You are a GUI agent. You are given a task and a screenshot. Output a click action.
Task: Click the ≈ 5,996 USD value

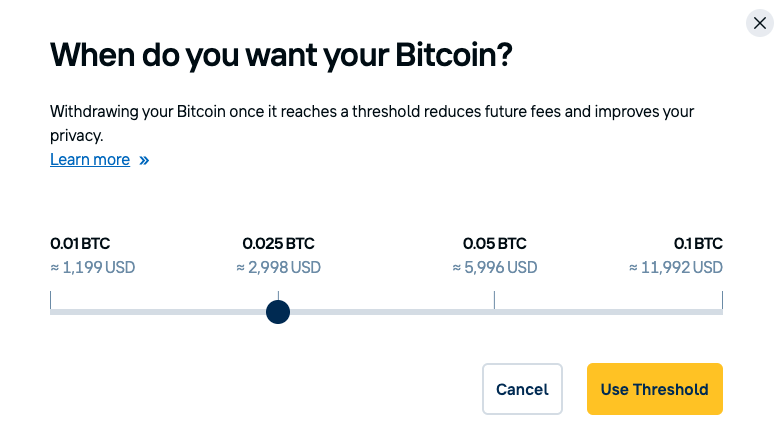point(494,267)
